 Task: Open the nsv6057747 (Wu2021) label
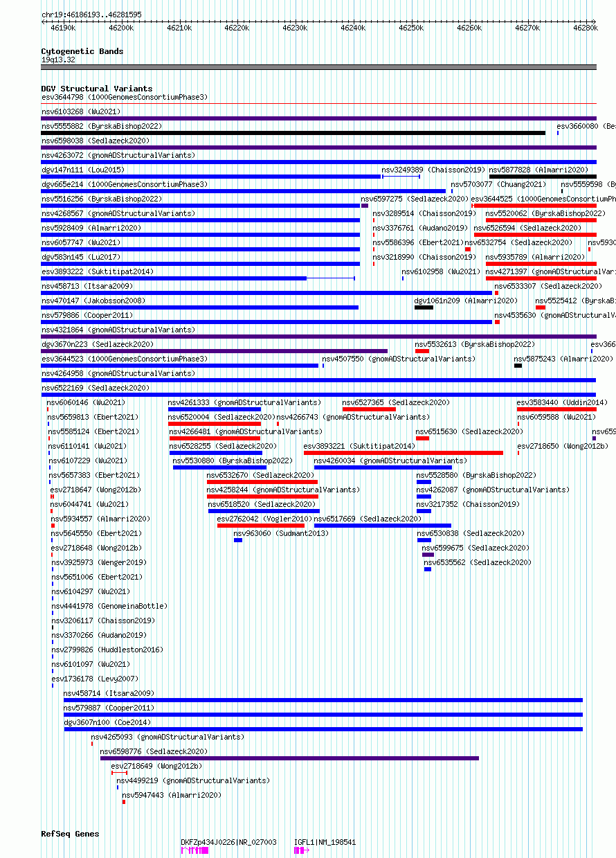point(81,242)
